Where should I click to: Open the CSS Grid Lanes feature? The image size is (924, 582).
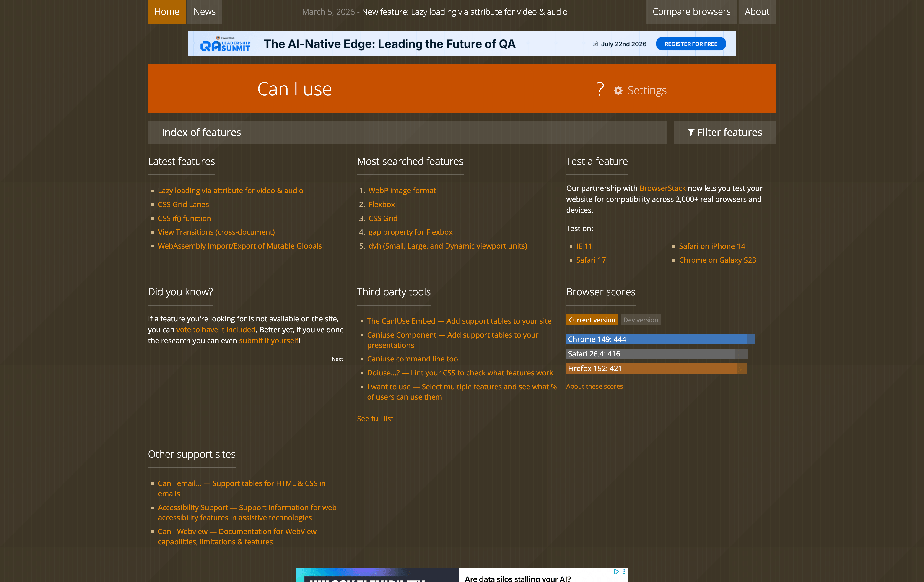click(x=183, y=205)
